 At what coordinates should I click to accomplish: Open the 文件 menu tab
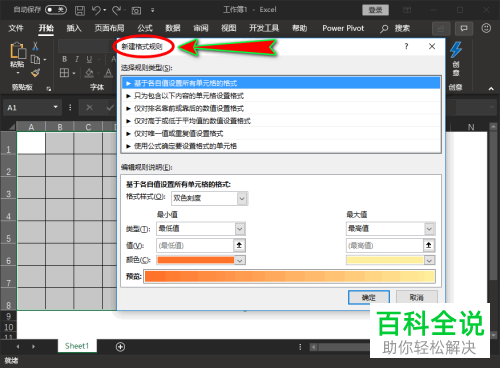pyautogui.click(x=16, y=28)
